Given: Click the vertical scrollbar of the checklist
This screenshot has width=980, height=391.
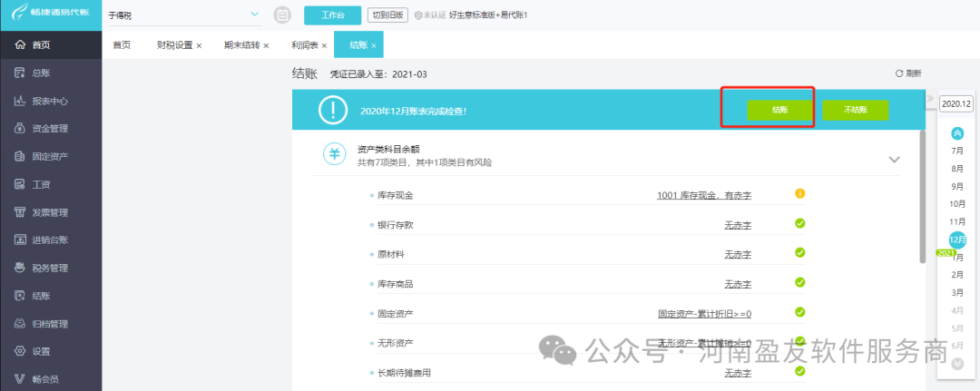Looking at the screenshot, I should (923, 197).
